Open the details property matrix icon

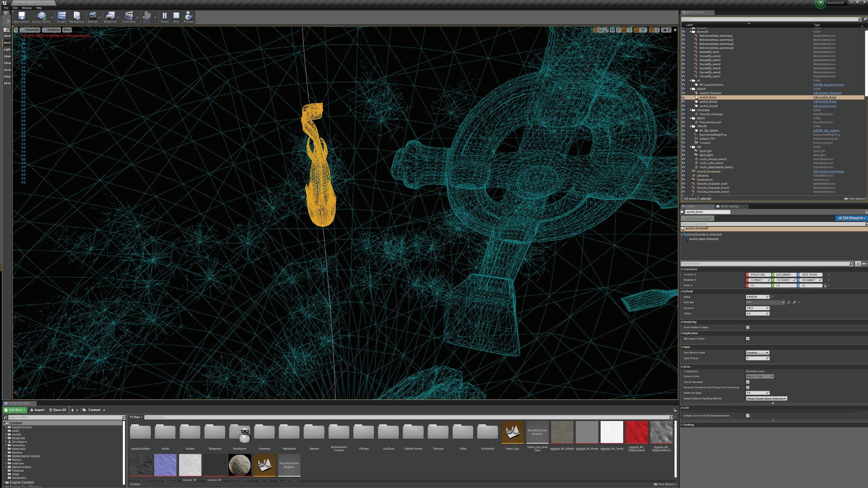pos(858,263)
